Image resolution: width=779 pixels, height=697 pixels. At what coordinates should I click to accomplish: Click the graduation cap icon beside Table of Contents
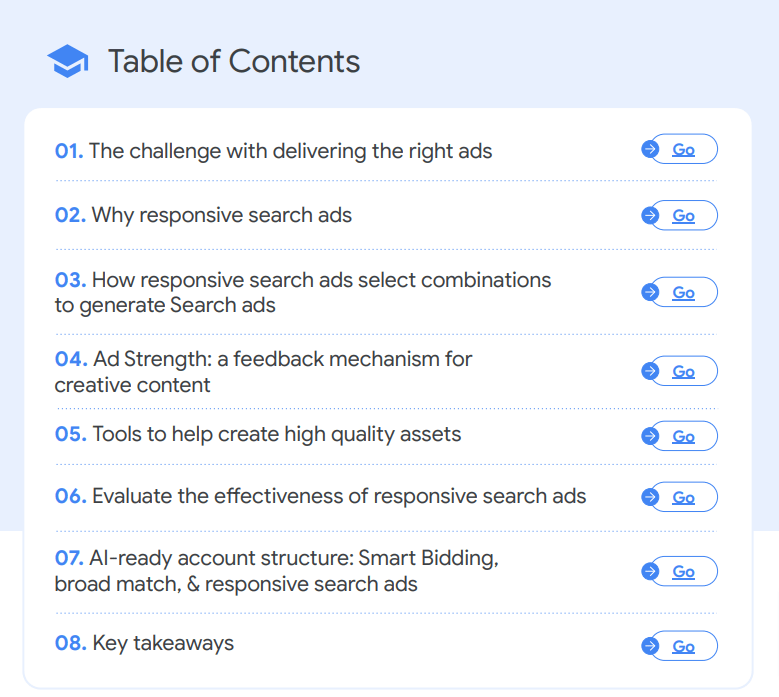68,61
